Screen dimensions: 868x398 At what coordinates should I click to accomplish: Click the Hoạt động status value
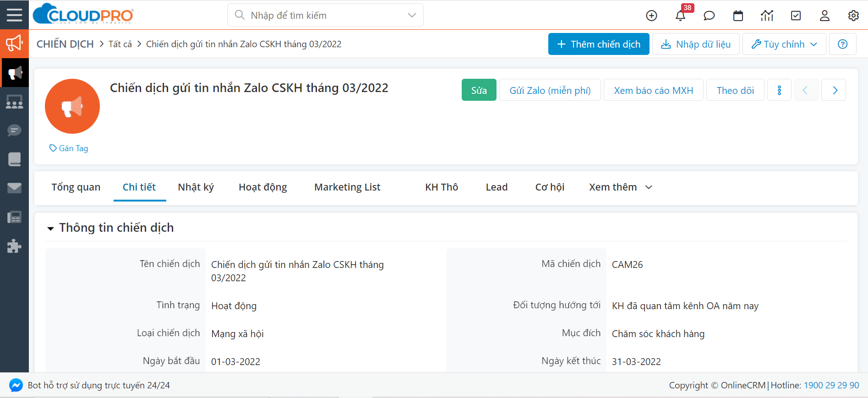click(234, 306)
